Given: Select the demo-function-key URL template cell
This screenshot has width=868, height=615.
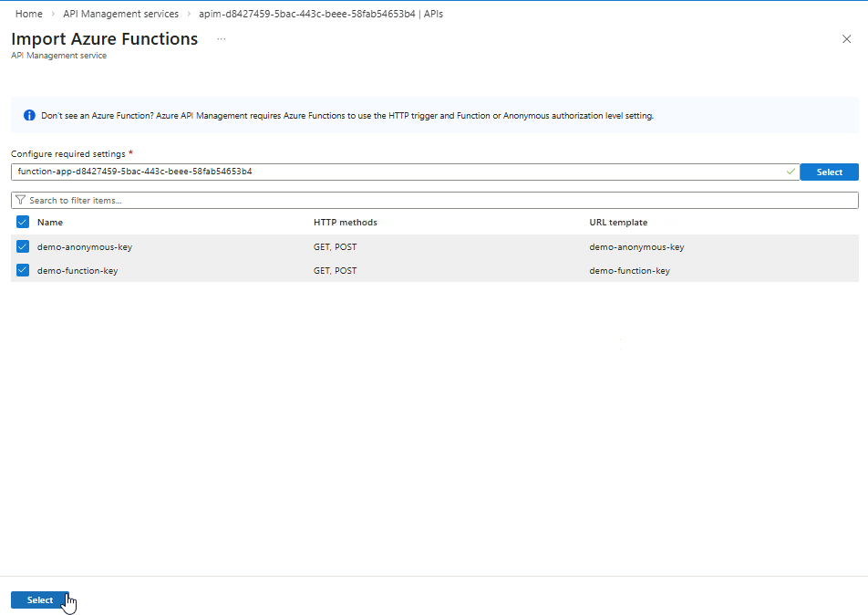Looking at the screenshot, I should pos(629,270).
